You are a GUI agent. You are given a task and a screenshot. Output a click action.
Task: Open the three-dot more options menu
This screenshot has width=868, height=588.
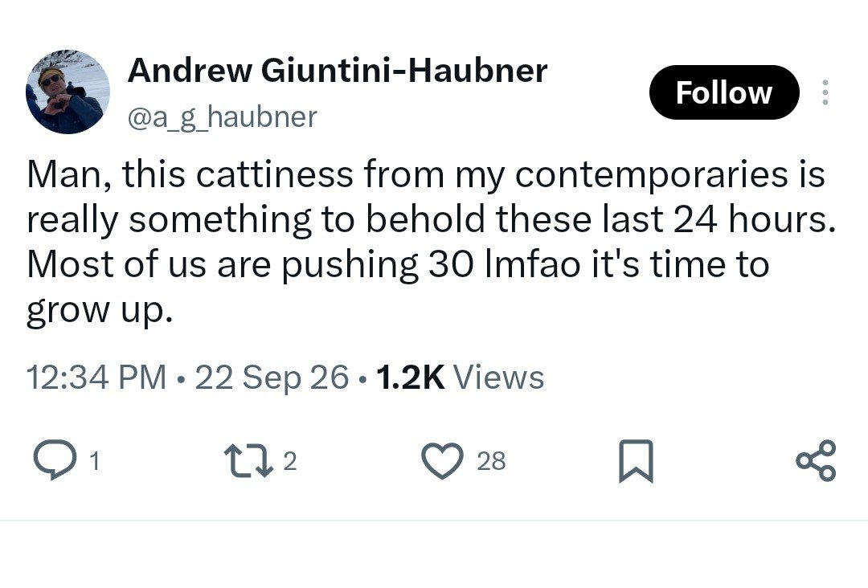(825, 92)
